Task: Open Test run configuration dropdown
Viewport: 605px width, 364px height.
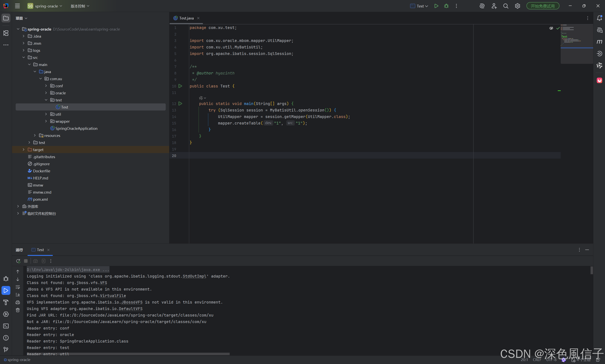Action: (x=419, y=6)
